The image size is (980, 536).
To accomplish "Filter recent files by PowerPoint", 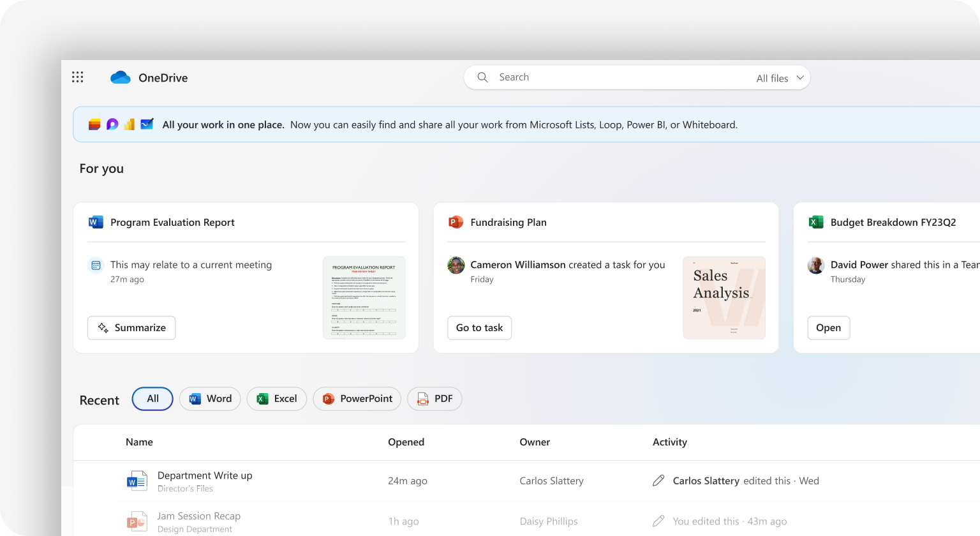I will click(357, 399).
